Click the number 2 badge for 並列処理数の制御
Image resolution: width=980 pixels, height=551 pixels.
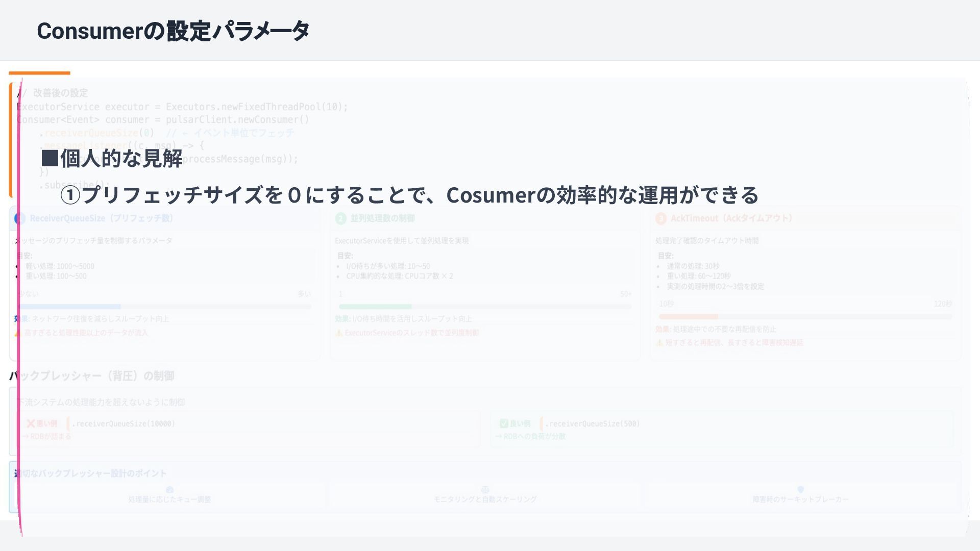pos(340,219)
